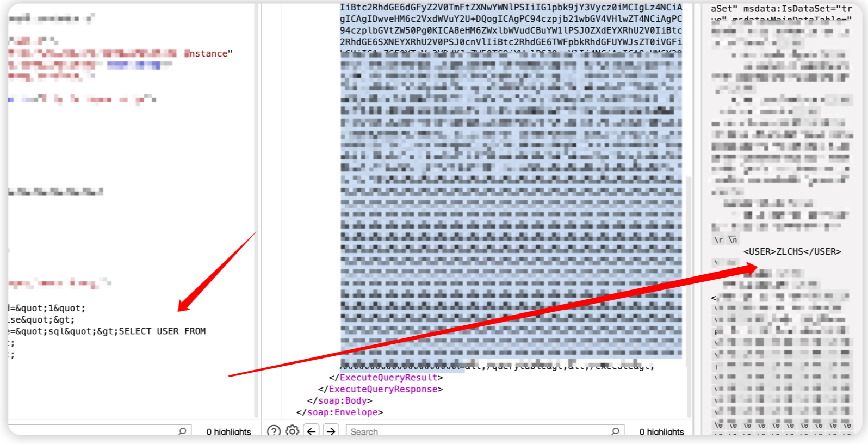Click the closing soap:Body tag
The height and width of the screenshot is (444, 868).
click(340, 400)
